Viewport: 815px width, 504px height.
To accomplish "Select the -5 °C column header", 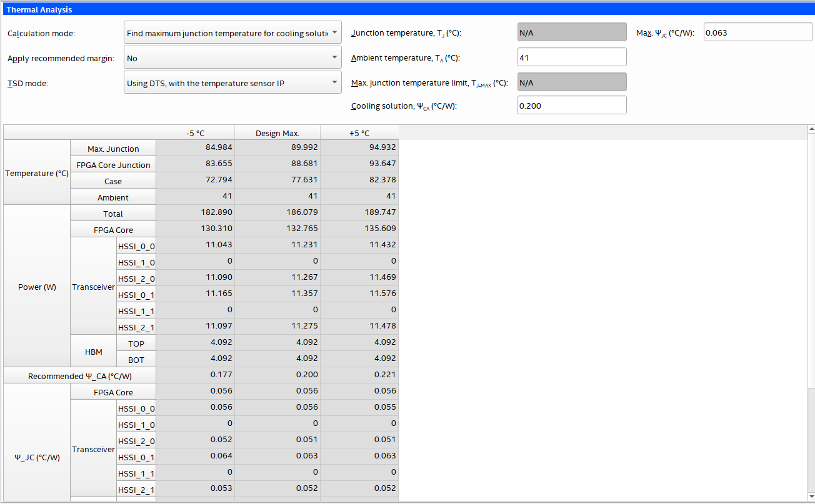I will click(195, 133).
